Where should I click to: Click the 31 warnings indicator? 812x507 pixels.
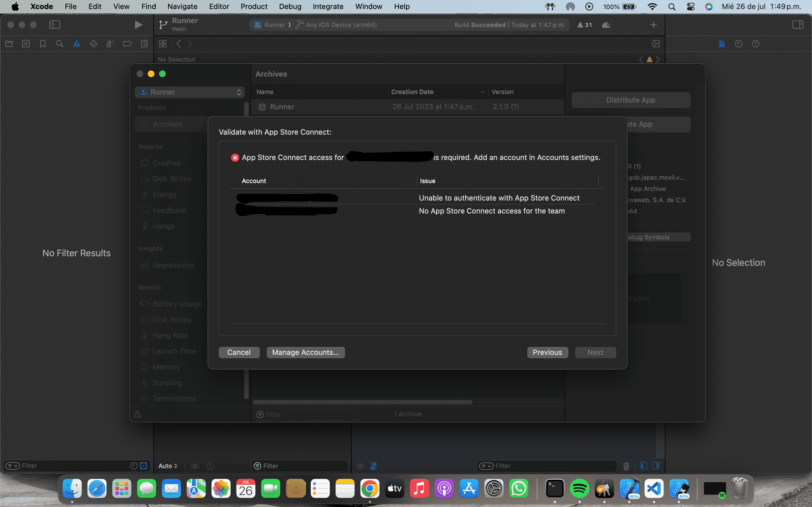coord(584,25)
